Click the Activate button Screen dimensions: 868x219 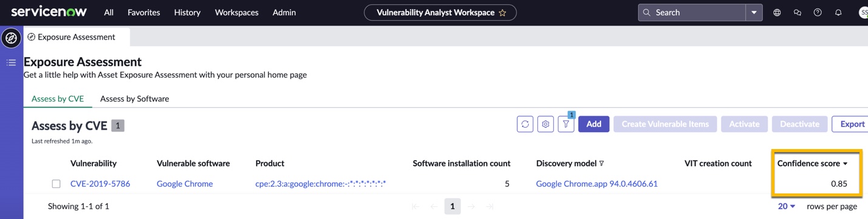pyautogui.click(x=744, y=124)
